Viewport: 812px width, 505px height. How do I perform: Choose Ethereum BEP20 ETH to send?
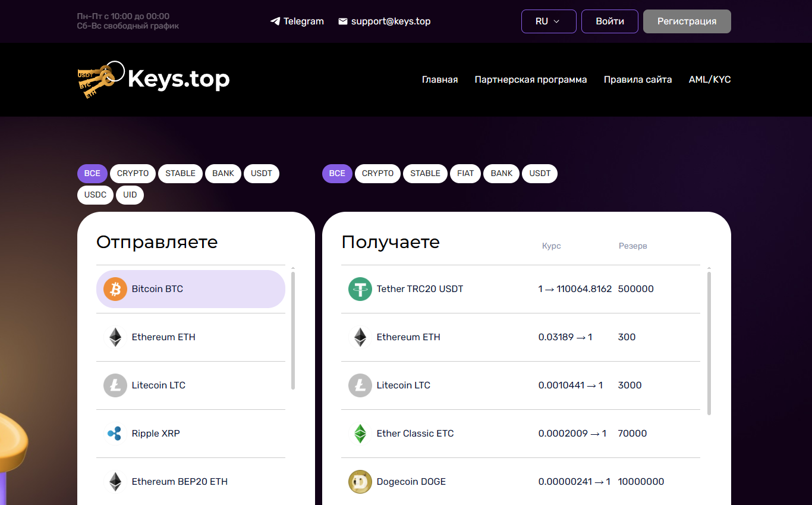point(191,482)
